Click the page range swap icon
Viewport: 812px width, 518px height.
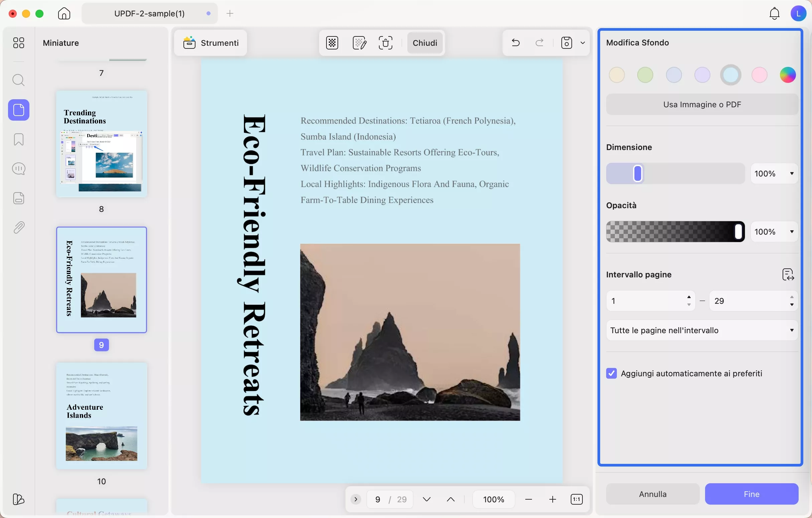pyautogui.click(x=788, y=274)
